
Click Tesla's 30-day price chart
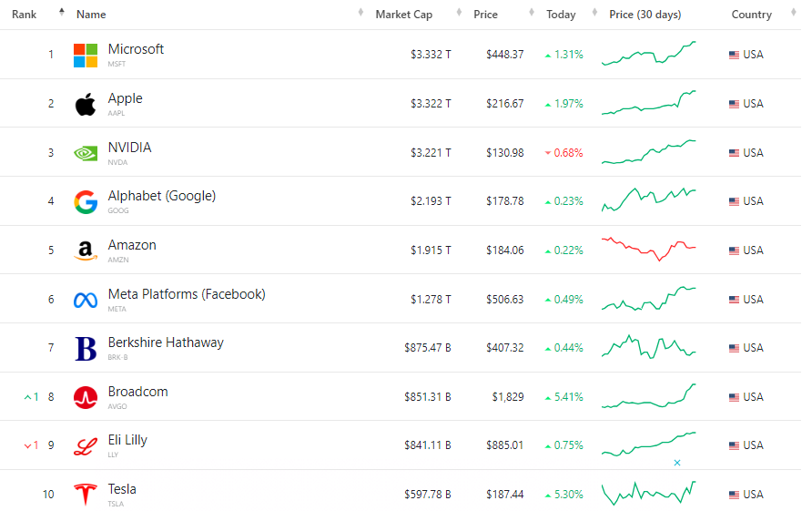[x=648, y=494]
